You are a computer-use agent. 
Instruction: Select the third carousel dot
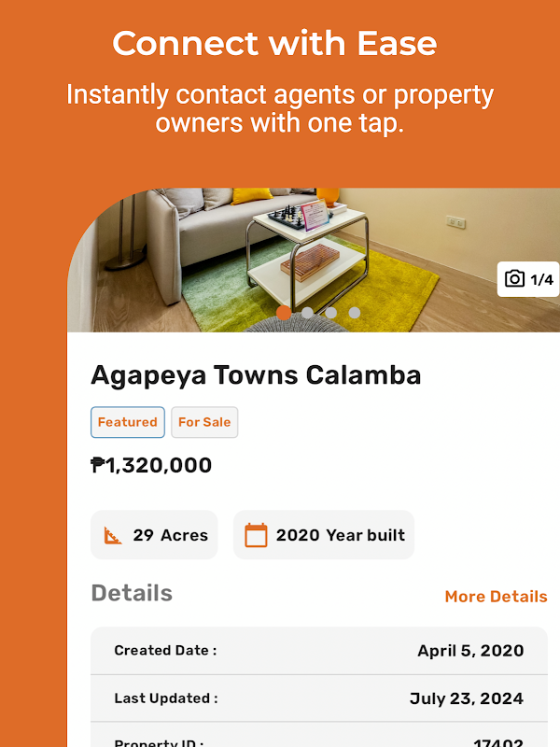331,313
